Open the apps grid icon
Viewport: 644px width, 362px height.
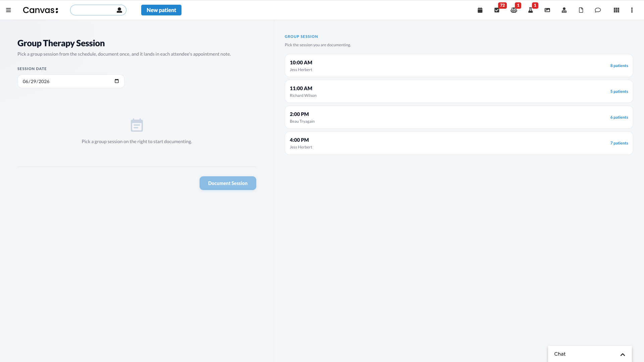[x=616, y=10]
